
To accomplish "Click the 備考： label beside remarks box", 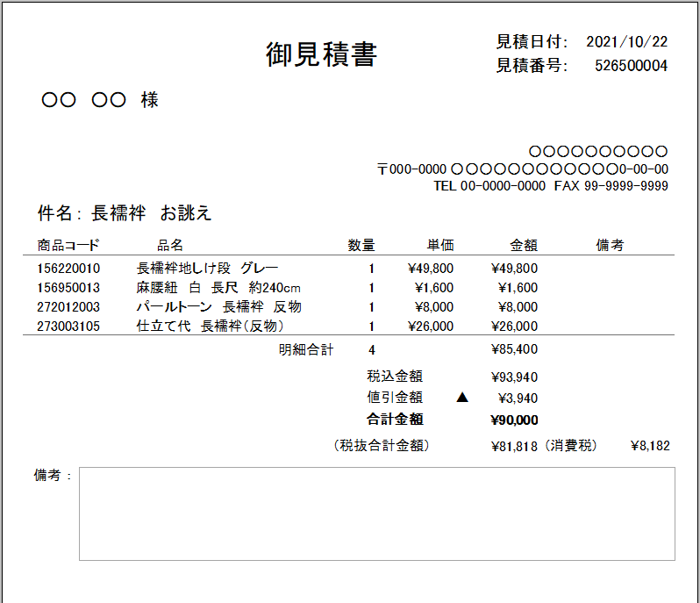I will point(53,475).
